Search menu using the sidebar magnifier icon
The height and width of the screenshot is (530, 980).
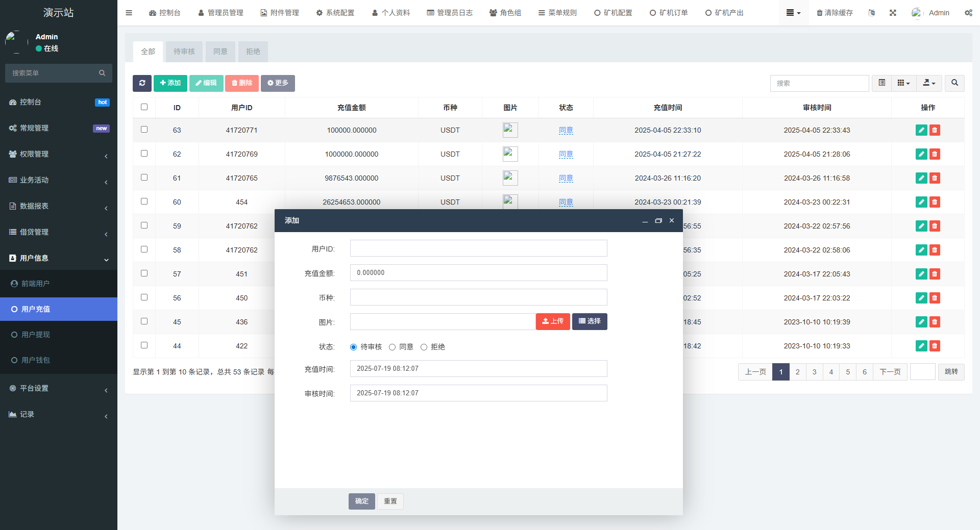pyautogui.click(x=102, y=73)
